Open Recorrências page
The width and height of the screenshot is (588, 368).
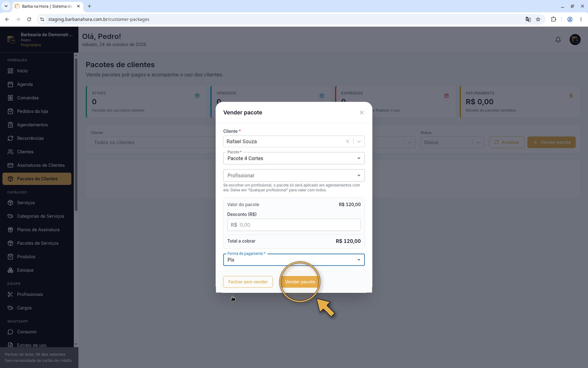[x=37, y=138]
